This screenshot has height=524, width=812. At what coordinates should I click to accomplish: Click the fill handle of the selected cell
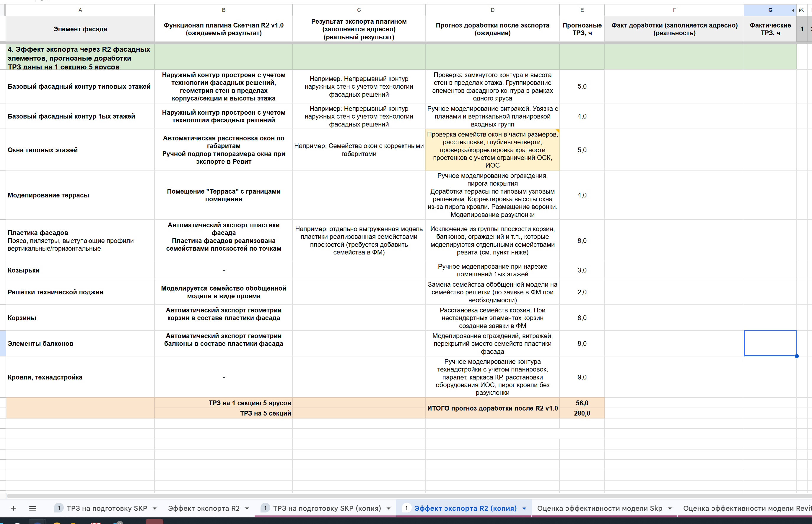[796, 356]
